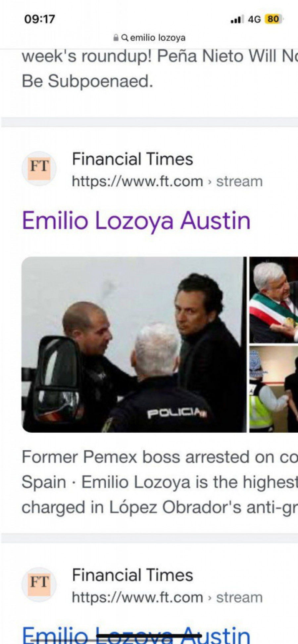Open the second Financial Times FT logo icon
The image size is (298, 644).
pyautogui.click(x=39, y=584)
